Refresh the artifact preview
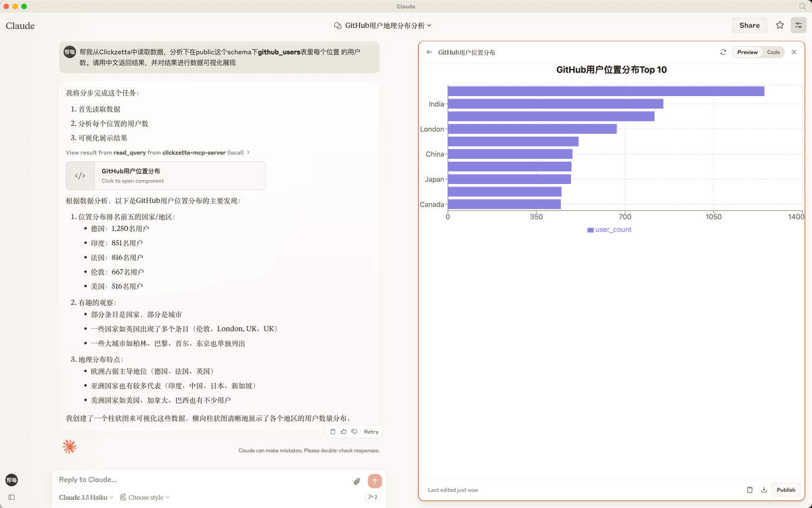Image resolution: width=812 pixels, height=508 pixels. pos(723,52)
